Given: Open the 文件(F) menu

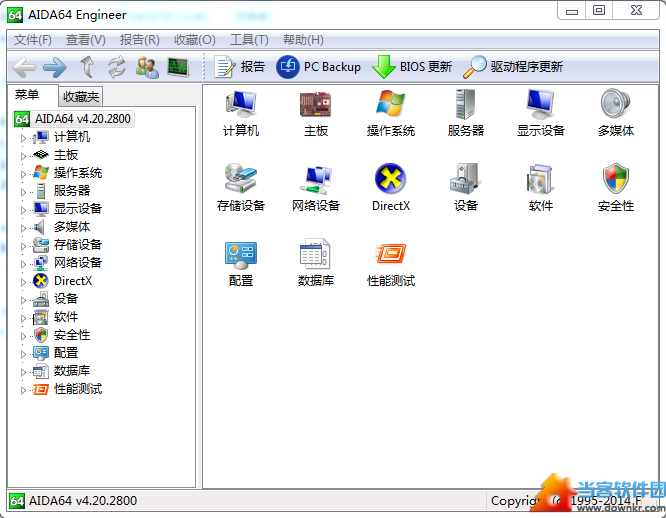Looking at the screenshot, I should pos(33,40).
